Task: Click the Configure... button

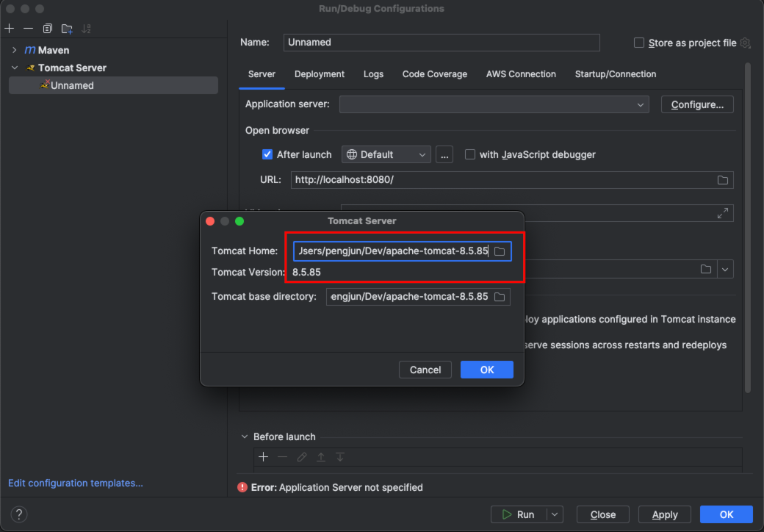Action: pos(697,104)
